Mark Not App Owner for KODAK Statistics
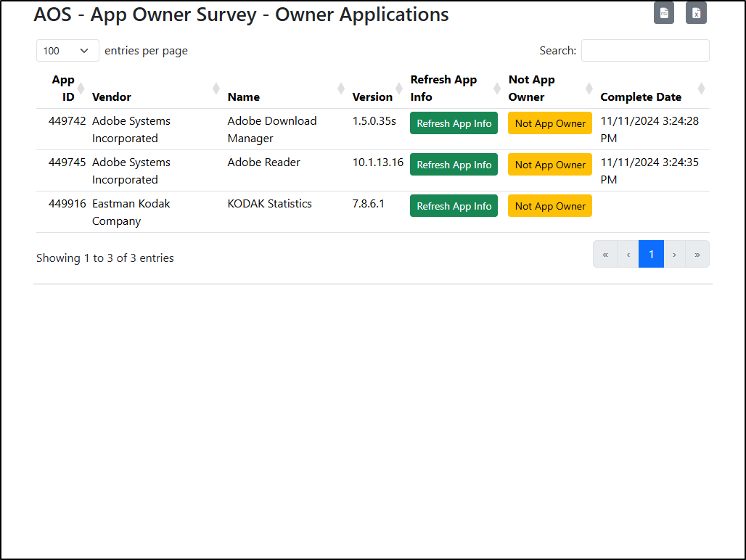The height and width of the screenshot is (560, 746). point(550,206)
